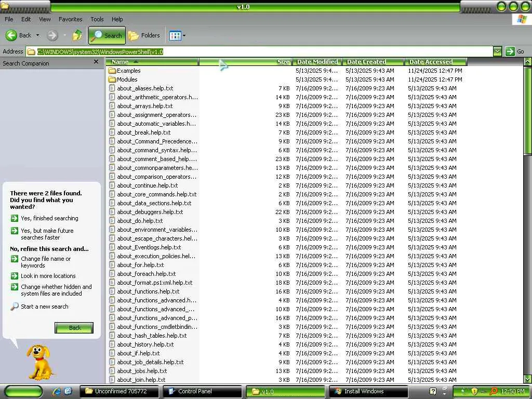
Task: Expand the address bar dropdown
Action: [497, 51]
